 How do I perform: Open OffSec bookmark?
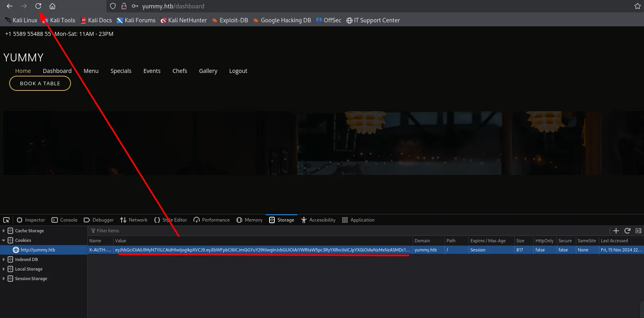tap(329, 20)
